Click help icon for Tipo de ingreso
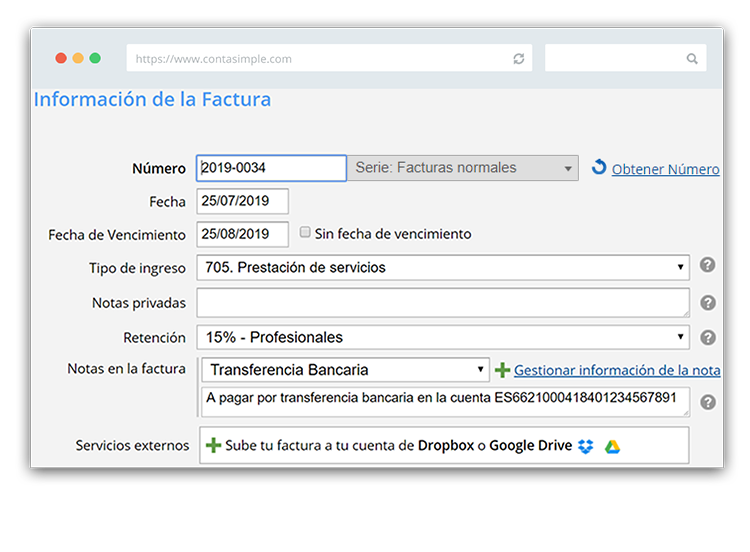 [708, 266]
